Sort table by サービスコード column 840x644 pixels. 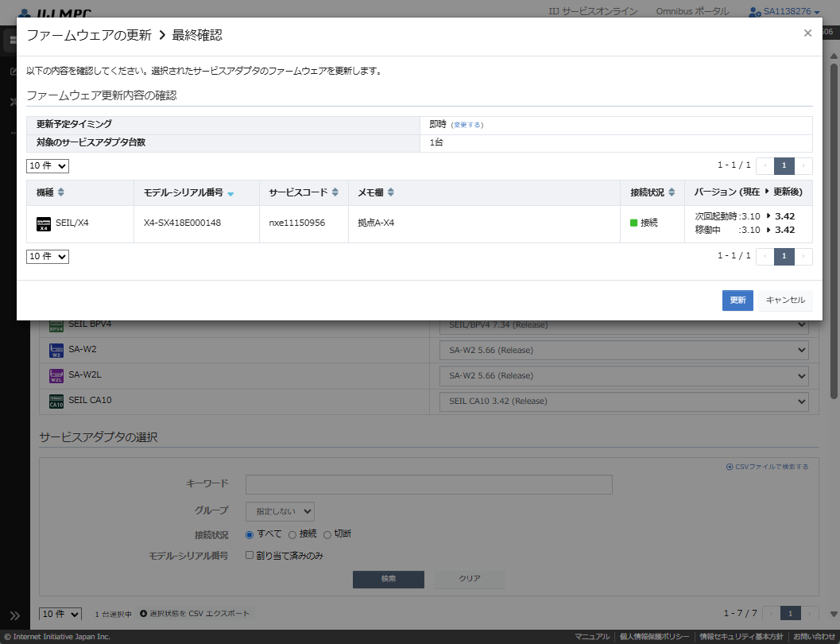click(335, 192)
